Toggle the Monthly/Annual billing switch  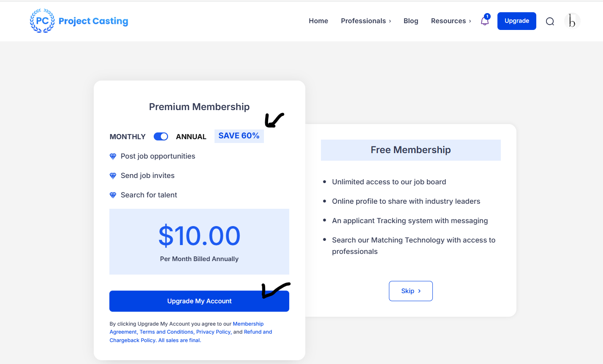tap(161, 136)
